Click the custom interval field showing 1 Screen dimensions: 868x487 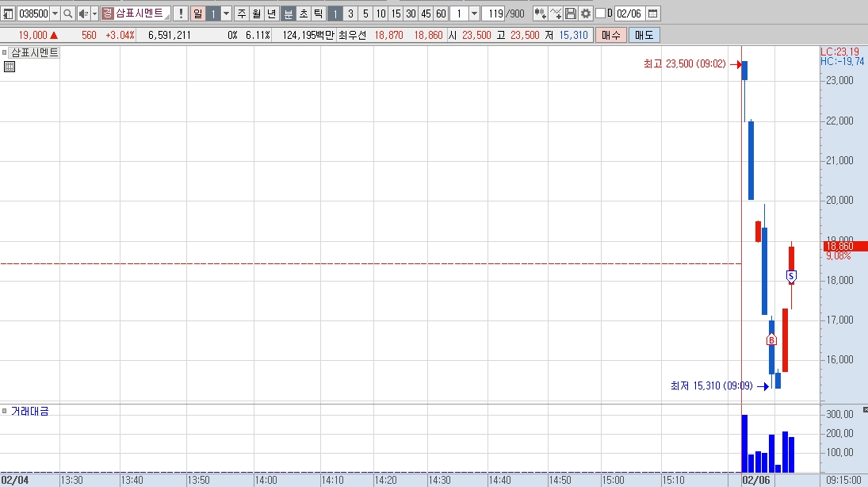click(459, 13)
